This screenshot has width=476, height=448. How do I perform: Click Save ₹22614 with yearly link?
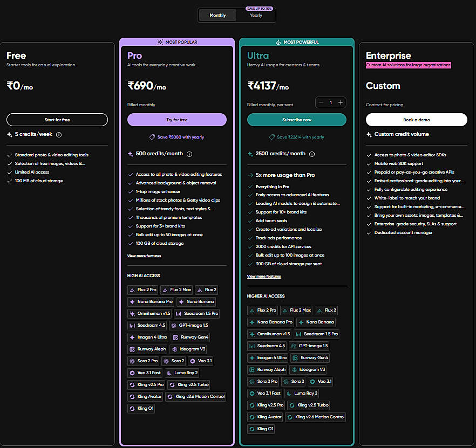(x=297, y=137)
